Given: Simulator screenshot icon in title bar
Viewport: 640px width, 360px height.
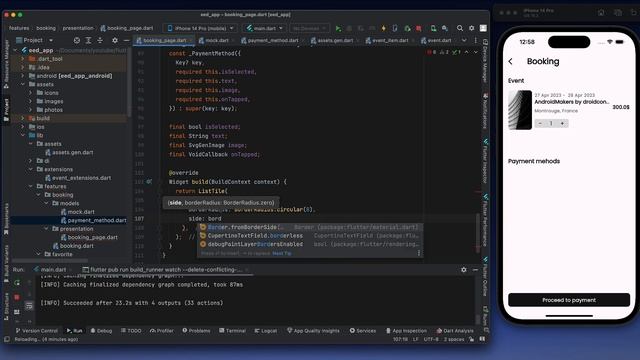Looking at the screenshot, I should [618, 13].
